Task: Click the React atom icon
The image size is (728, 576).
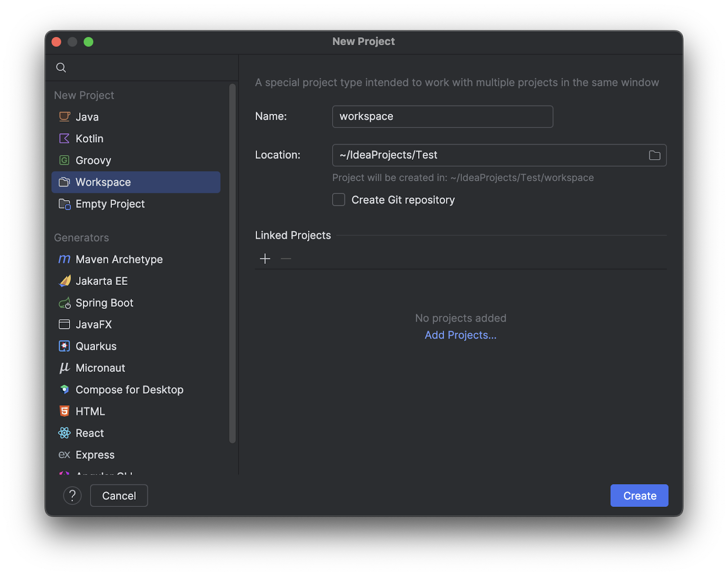Action: click(65, 433)
